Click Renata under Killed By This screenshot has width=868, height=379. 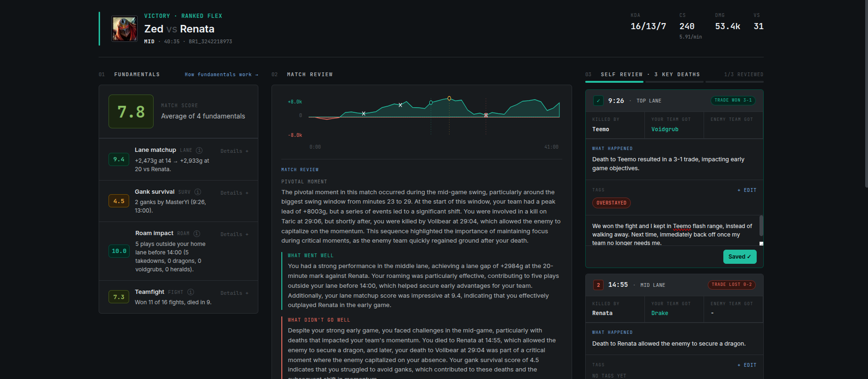click(x=602, y=313)
